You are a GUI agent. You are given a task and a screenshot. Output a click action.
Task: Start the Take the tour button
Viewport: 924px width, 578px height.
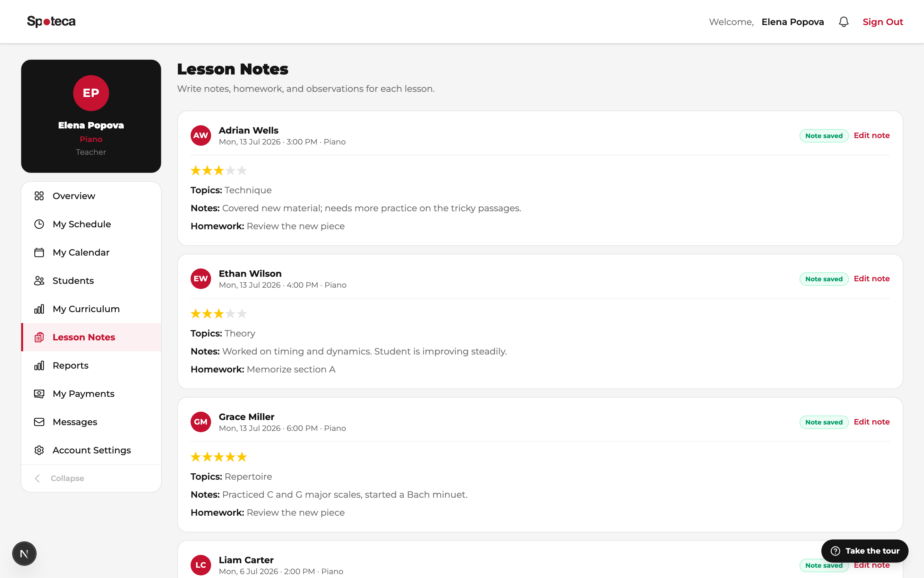[865, 551]
